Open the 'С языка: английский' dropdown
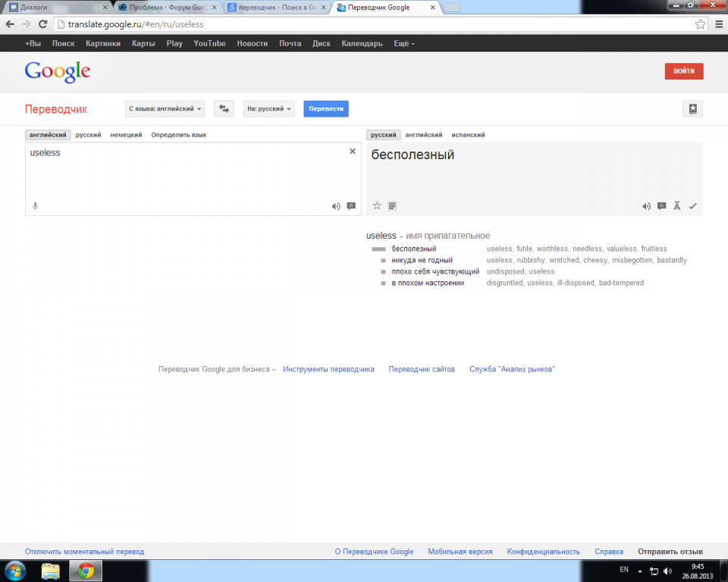Viewport: 728px width, 582px height. 165,109
